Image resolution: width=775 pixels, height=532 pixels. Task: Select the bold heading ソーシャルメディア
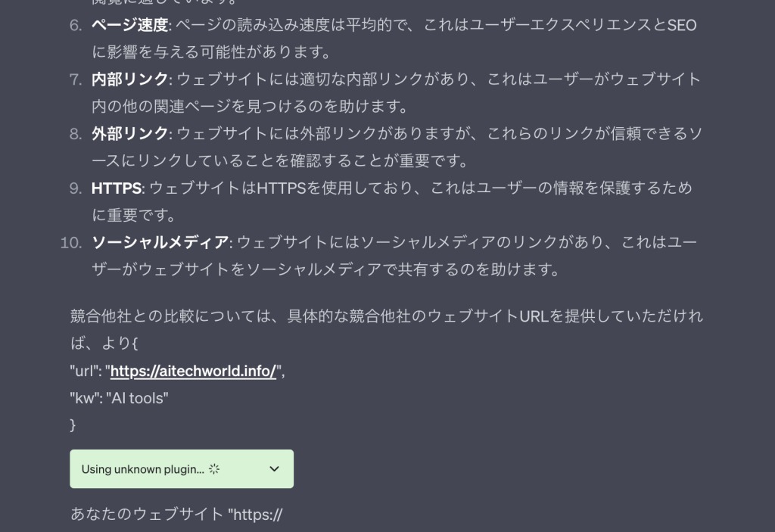(x=160, y=242)
